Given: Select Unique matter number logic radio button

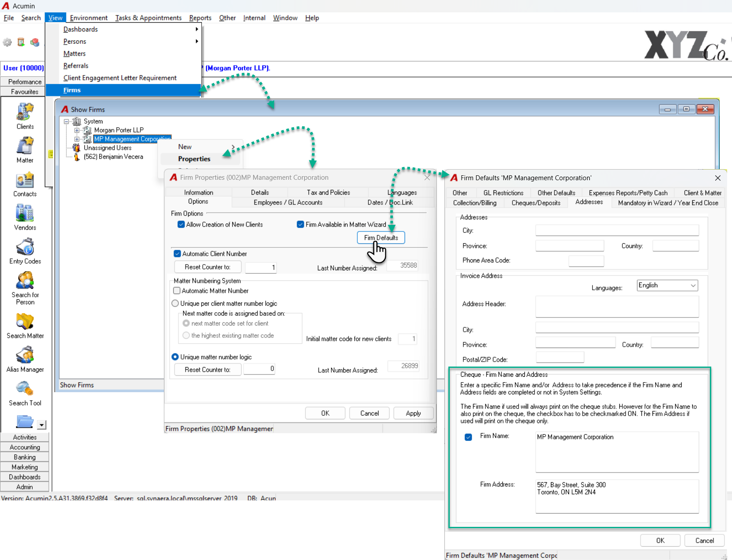Looking at the screenshot, I should point(175,357).
